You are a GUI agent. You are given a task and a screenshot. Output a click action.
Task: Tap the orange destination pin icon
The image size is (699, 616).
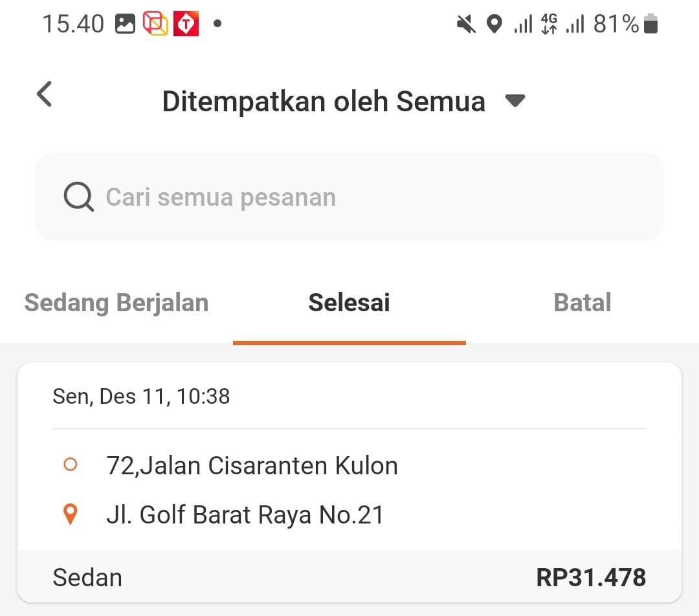tap(70, 515)
